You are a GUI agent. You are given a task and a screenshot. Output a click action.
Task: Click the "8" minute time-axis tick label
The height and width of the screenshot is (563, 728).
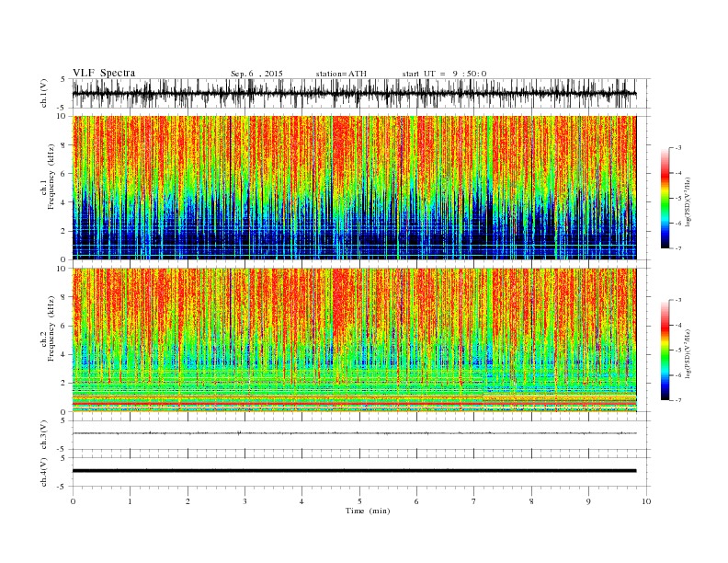coord(531,501)
